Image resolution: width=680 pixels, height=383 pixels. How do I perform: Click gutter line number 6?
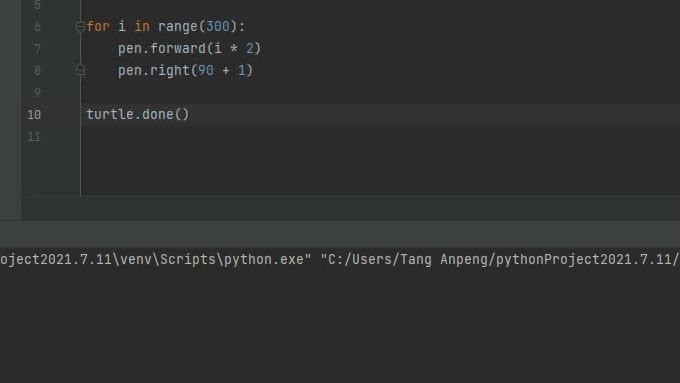pos(37,27)
